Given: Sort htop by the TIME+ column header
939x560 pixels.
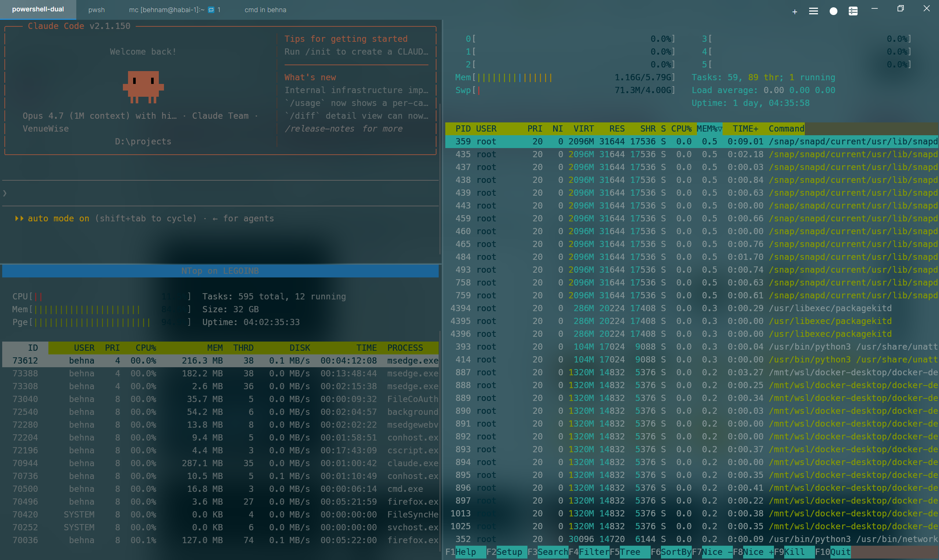Looking at the screenshot, I should pos(745,129).
